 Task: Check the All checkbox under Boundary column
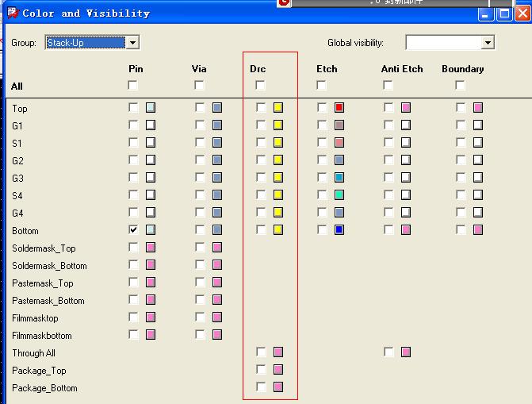pos(460,85)
